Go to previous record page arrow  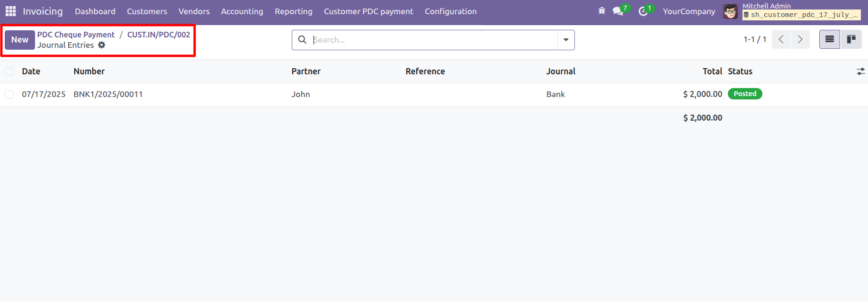(x=781, y=39)
